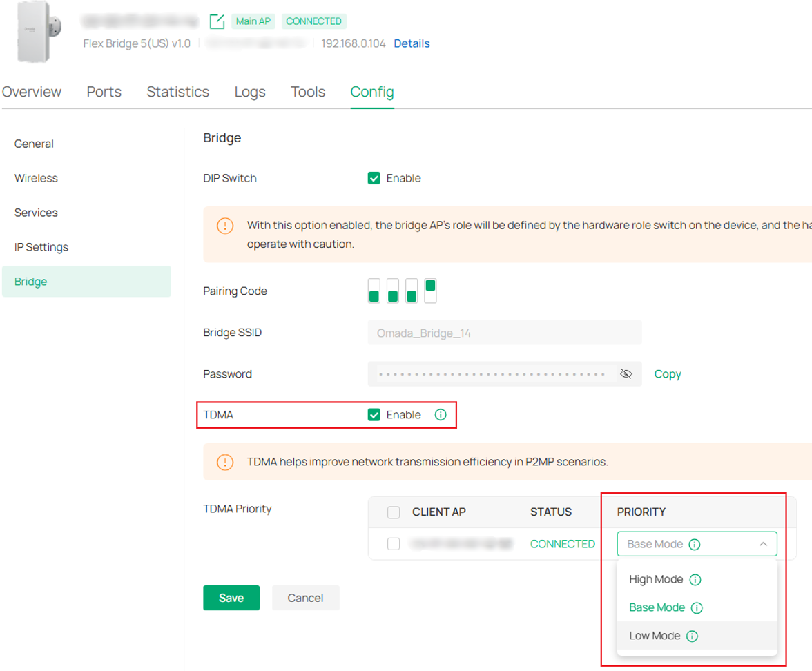This screenshot has width=812, height=671.
Task: Switch to the Statistics tab
Action: click(x=177, y=92)
